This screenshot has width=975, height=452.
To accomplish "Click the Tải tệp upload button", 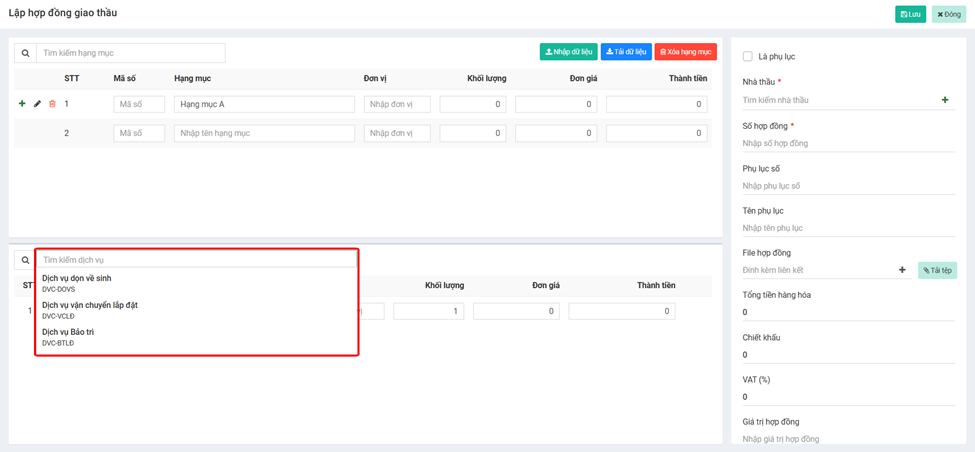I will [x=937, y=270].
